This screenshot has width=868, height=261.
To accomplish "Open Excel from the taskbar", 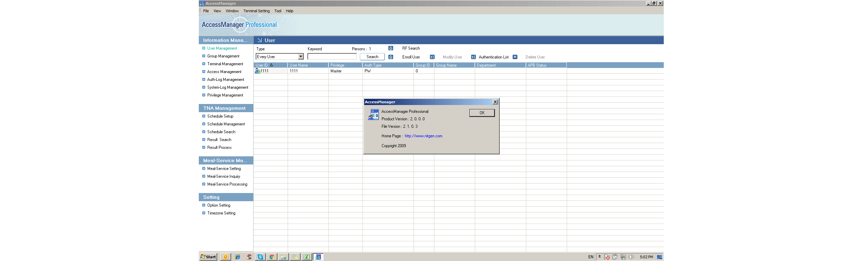I will point(307,257).
